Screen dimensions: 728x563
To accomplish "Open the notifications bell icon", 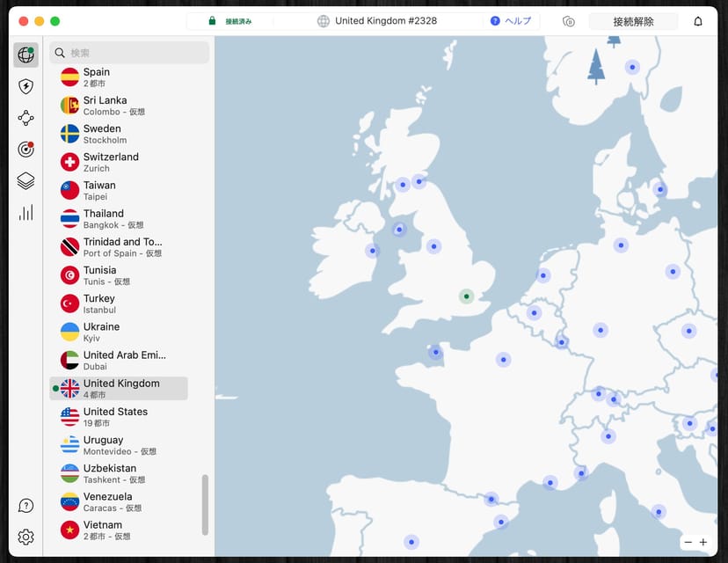I will click(x=698, y=21).
